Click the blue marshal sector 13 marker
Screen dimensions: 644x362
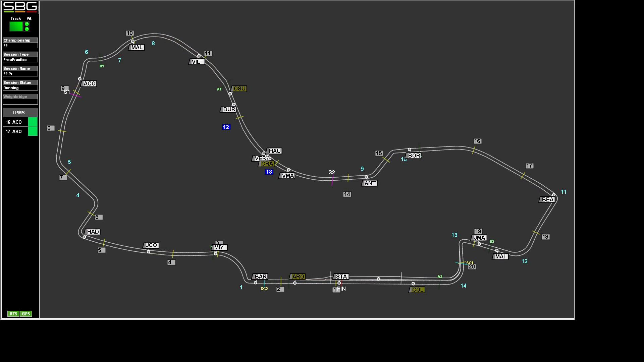pyautogui.click(x=269, y=172)
